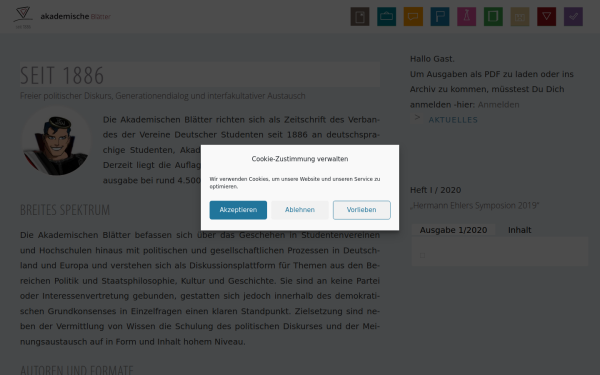The width and height of the screenshot is (600, 375).
Task: Open the green page icon
Action: coord(493,16)
